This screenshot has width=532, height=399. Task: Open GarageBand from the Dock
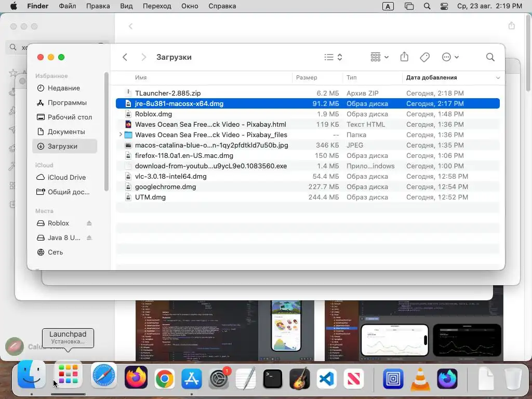pos(300,378)
